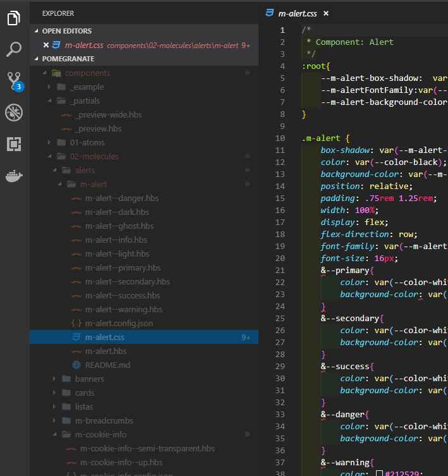Place cursor on line 14 position: relative

coord(366,186)
